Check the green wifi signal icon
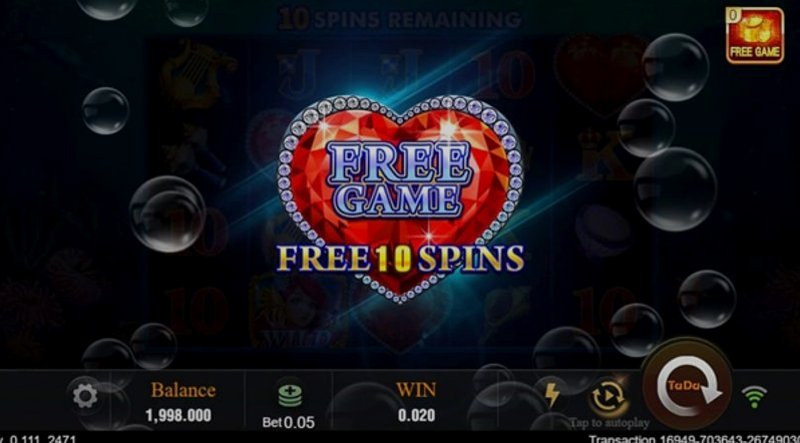 click(x=754, y=397)
